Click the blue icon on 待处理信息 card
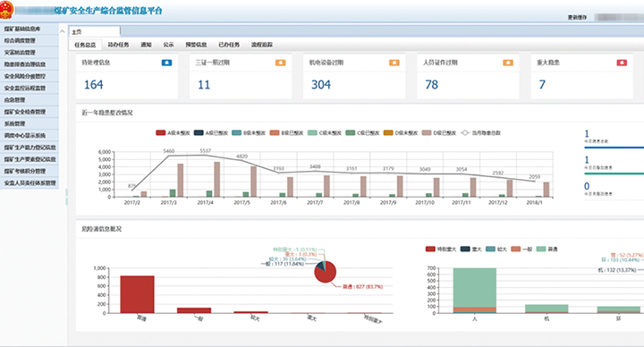This screenshot has height=347, width=644. 166,63
